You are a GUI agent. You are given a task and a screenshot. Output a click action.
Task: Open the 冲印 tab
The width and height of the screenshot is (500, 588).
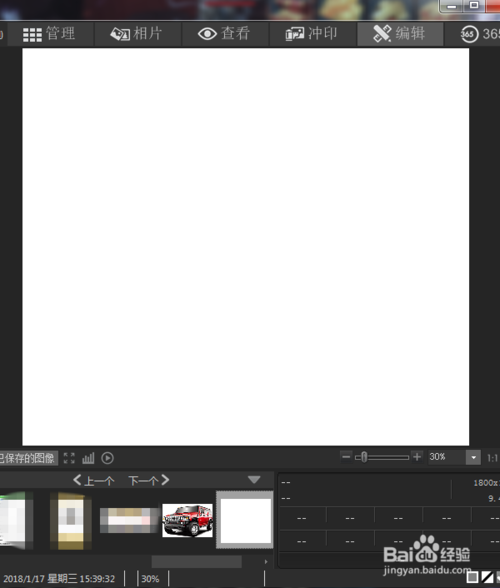[312, 34]
